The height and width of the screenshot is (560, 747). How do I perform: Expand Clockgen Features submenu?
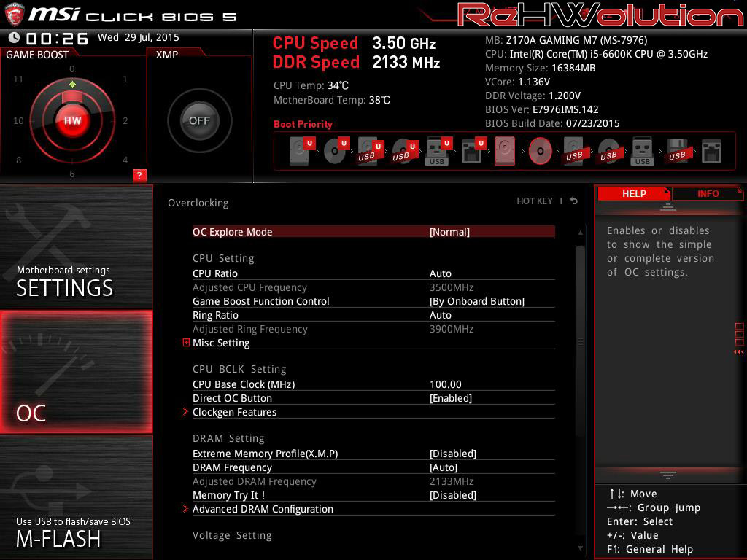[234, 412]
